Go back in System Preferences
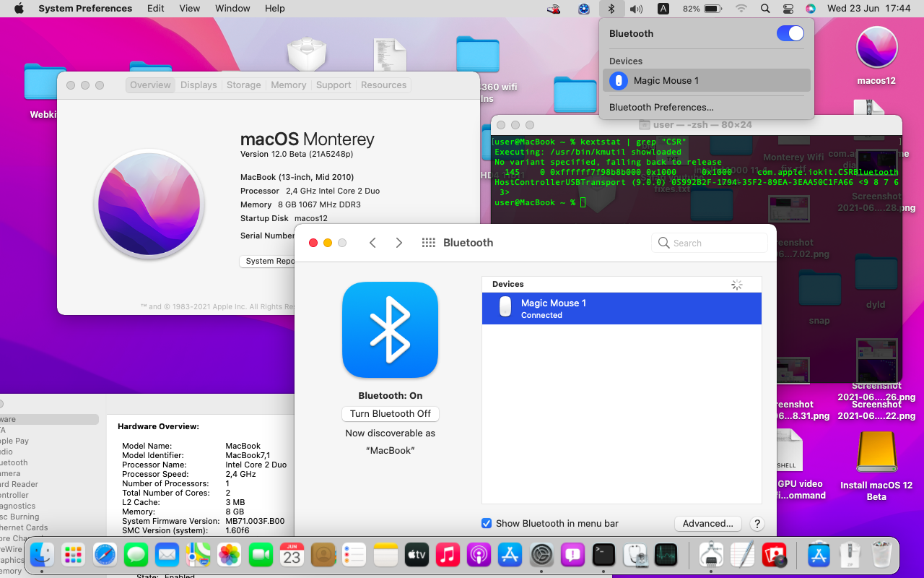 tap(372, 243)
